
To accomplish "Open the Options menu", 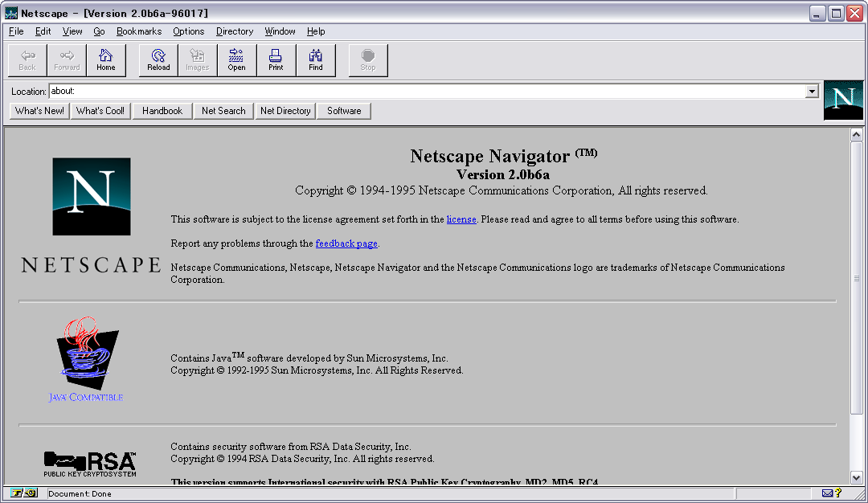I will click(x=188, y=31).
